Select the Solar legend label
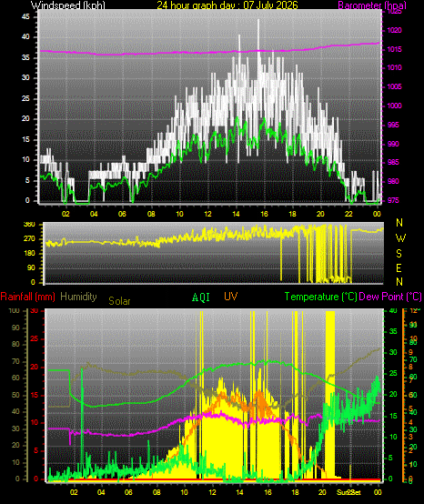 [119, 301]
